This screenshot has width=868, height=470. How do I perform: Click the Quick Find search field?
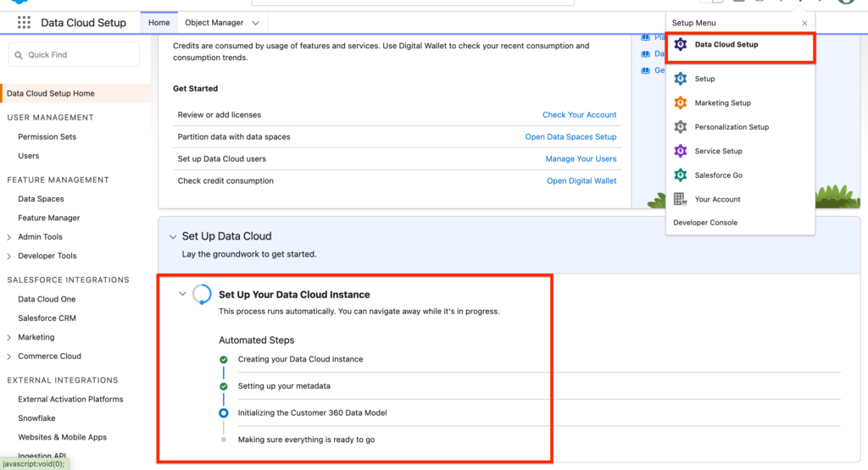[x=75, y=55]
